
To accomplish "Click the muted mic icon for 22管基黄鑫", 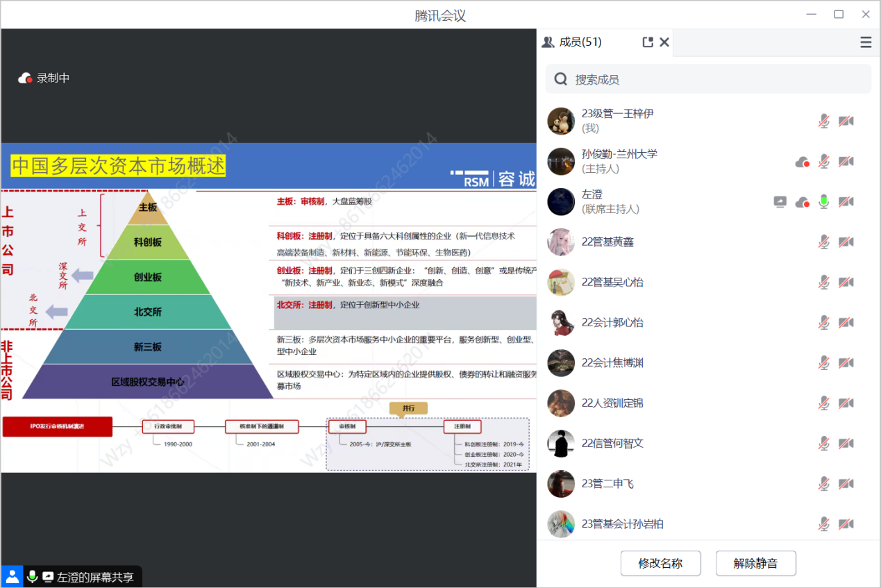I will pyautogui.click(x=823, y=242).
